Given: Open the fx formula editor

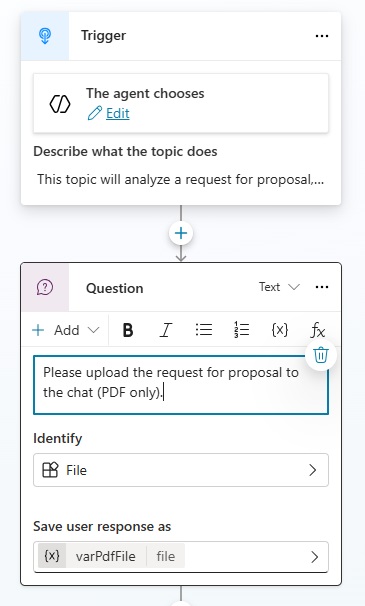Looking at the screenshot, I should point(317,331).
